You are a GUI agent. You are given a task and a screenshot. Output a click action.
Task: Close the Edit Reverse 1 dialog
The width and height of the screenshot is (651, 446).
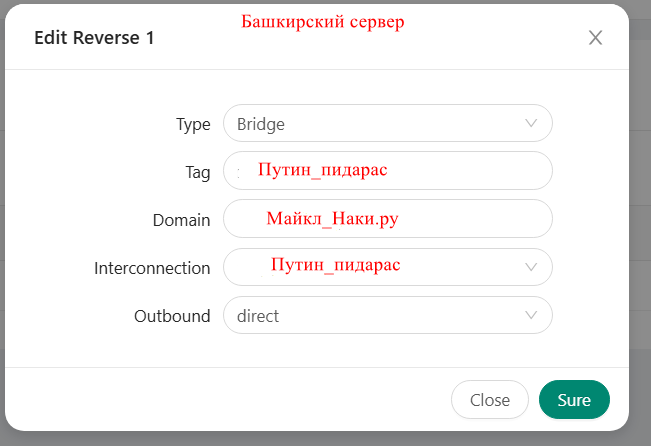pos(595,38)
